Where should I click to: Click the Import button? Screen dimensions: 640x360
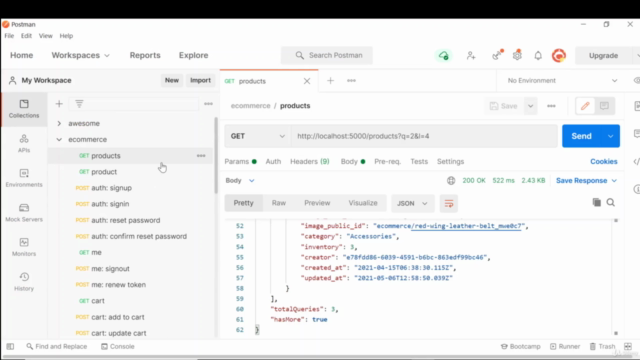coord(200,80)
